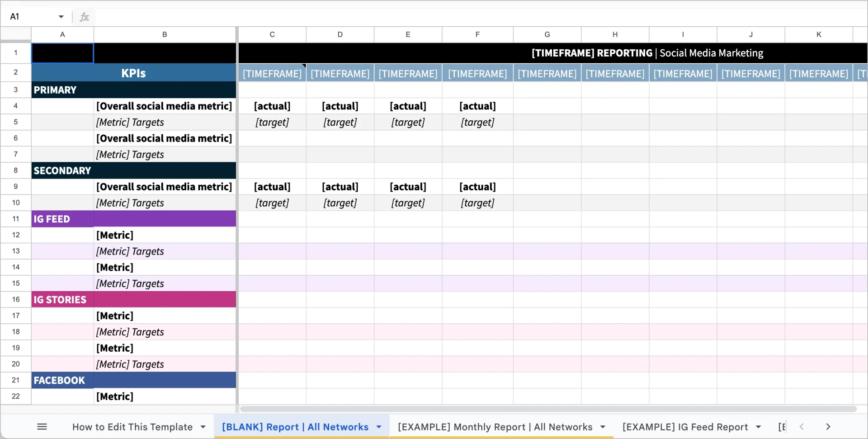The image size is (868, 439).
Task: Open the all sheets list menu icon
Action: coord(42,427)
